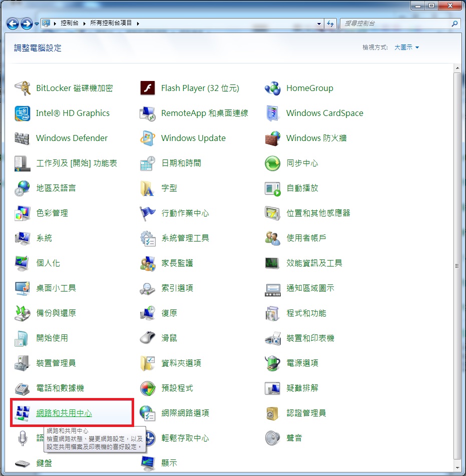The width and height of the screenshot is (466, 476).
Task: Open the Windows Update icon
Action: [148, 138]
